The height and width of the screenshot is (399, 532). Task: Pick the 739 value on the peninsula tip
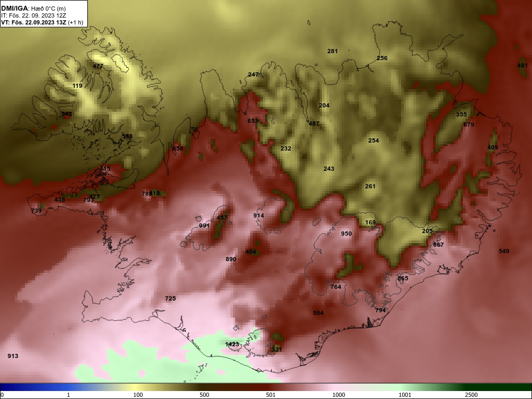(x=36, y=211)
